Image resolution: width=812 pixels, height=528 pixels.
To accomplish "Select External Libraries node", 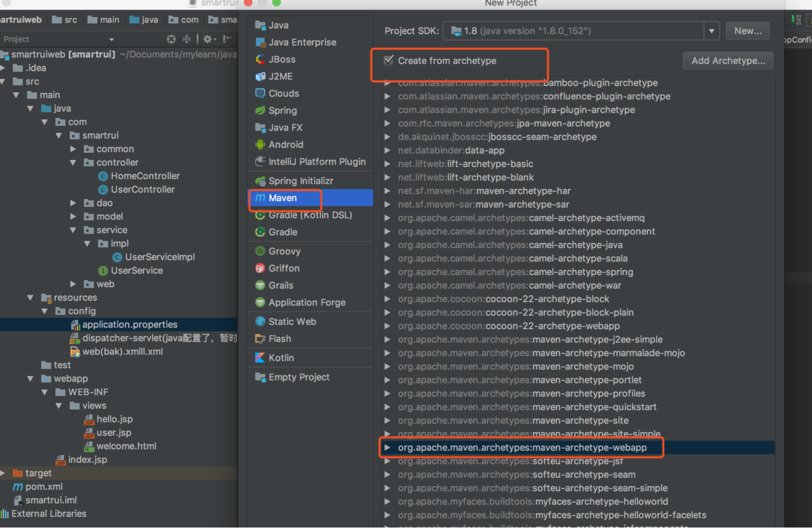I will point(44,513).
